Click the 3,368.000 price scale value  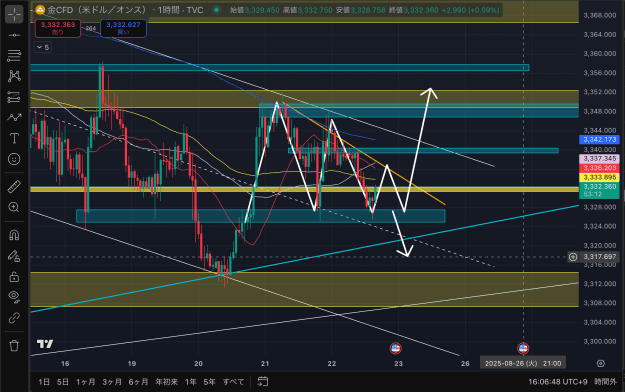(x=599, y=16)
